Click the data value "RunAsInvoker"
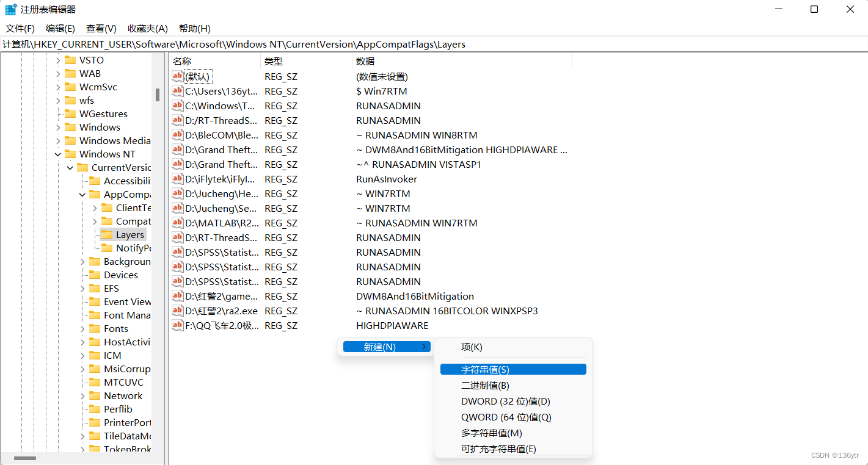868x465 pixels. point(387,179)
